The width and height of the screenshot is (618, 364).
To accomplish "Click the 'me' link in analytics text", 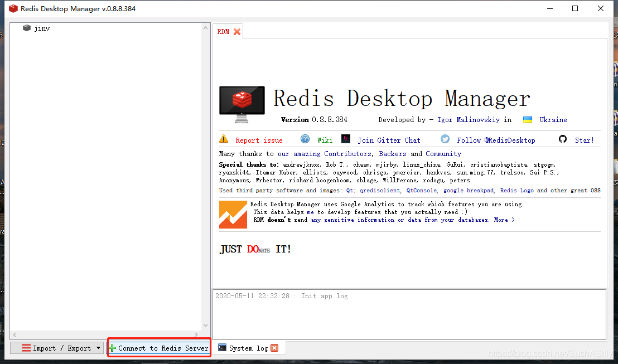I will point(311,212).
